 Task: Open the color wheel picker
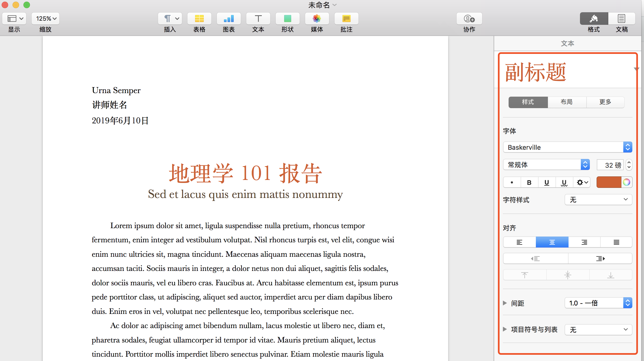coord(627,182)
